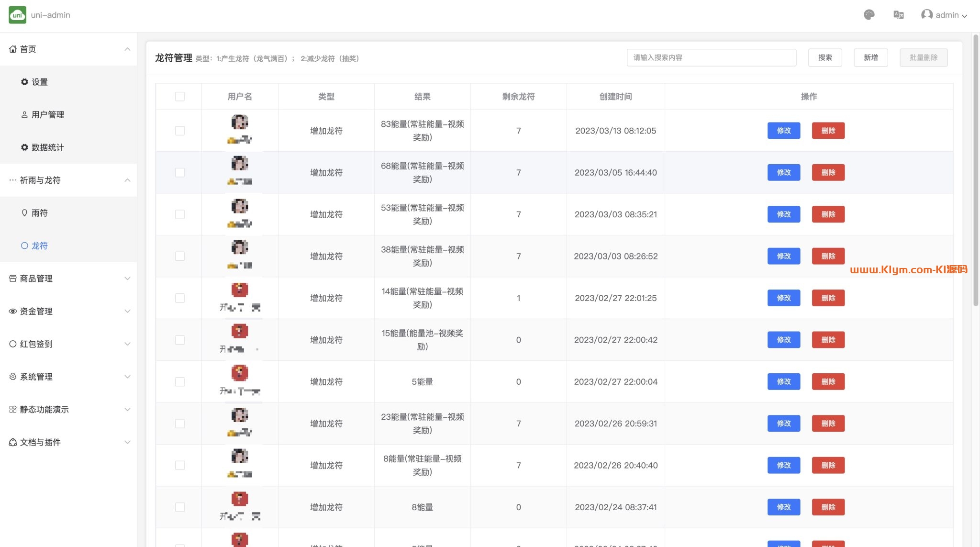Click the 新增 button
Screen dimensions: 980x547
(x=870, y=57)
